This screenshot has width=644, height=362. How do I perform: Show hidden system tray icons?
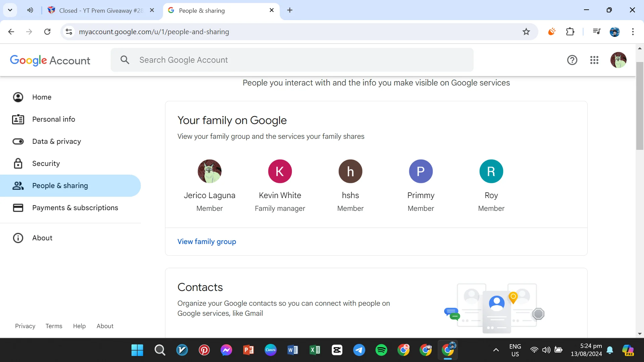pyautogui.click(x=496, y=350)
